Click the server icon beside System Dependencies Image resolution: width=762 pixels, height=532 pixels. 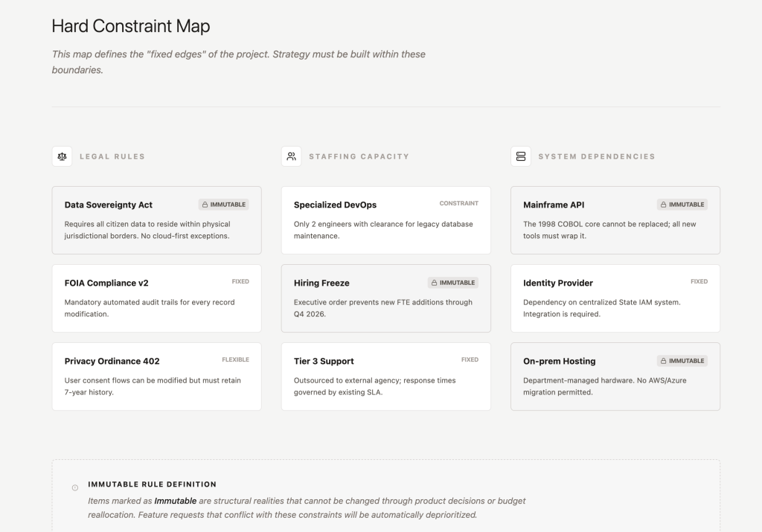[521, 156]
